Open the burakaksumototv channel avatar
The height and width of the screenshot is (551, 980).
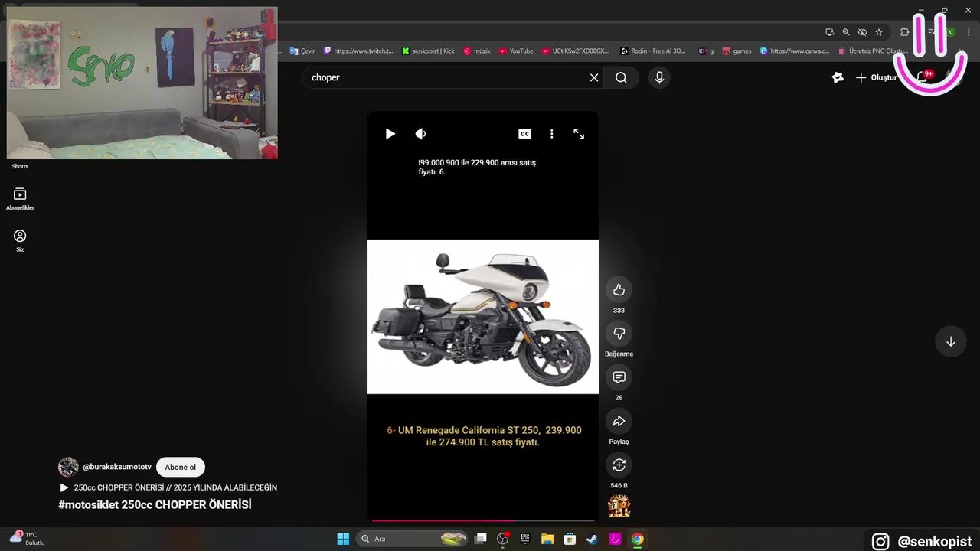(68, 467)
